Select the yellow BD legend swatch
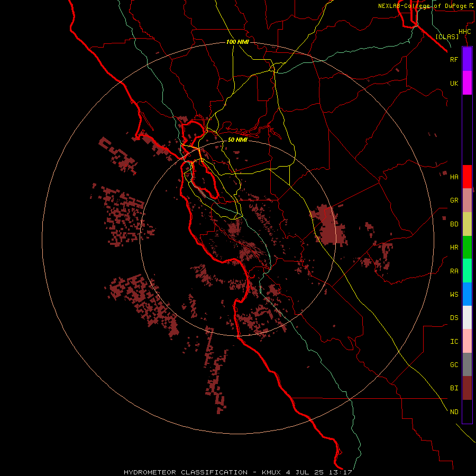 (467, 224)
